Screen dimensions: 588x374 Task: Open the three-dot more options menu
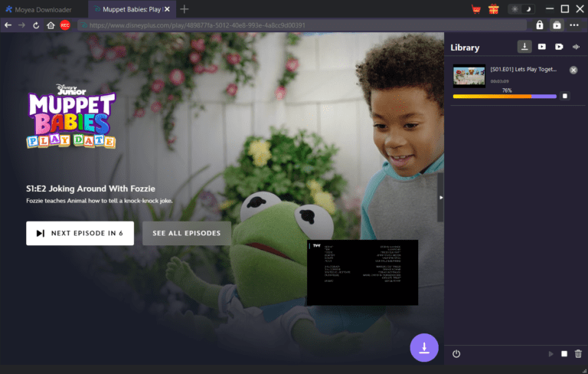(x=575, y=25)
